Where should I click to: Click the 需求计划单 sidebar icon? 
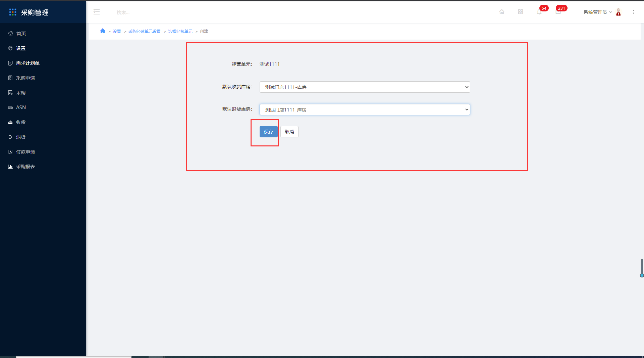point(10,63)
